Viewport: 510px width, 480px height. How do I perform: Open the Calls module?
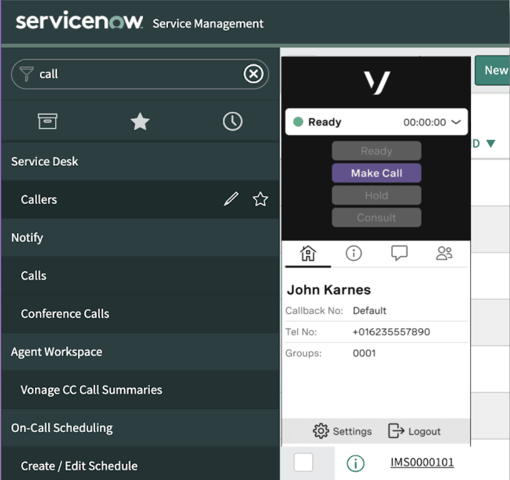(x=140, y=276)
